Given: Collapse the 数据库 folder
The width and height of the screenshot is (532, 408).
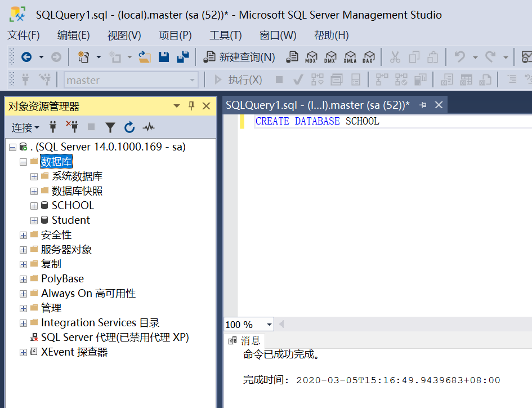Looking at the screenshot, I should click(x=24, y=162).
